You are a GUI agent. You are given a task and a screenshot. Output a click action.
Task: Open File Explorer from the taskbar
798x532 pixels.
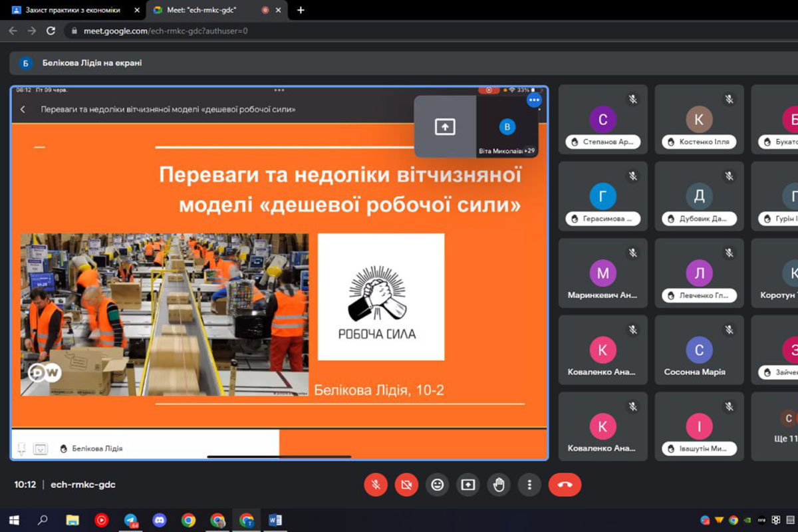[x=72, y=520]
